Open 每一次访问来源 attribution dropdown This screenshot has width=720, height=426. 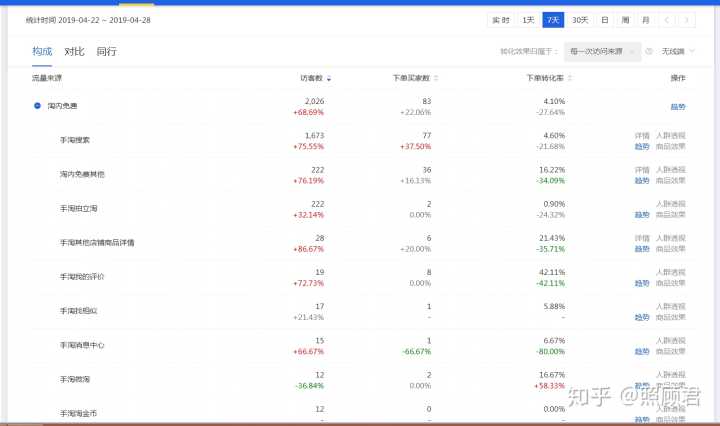point(602,51)
